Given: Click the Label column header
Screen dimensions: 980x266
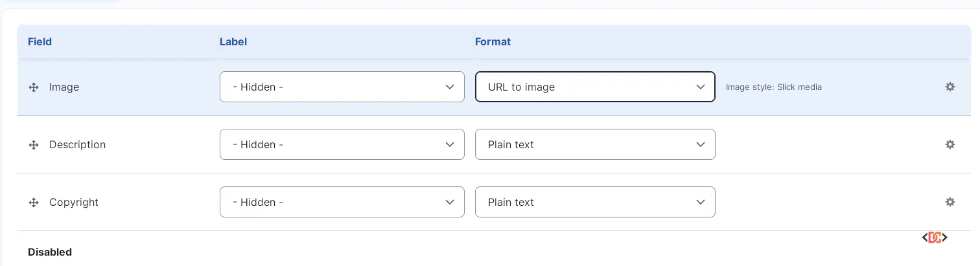Looking at the screenshot, I should pos(233,41).
